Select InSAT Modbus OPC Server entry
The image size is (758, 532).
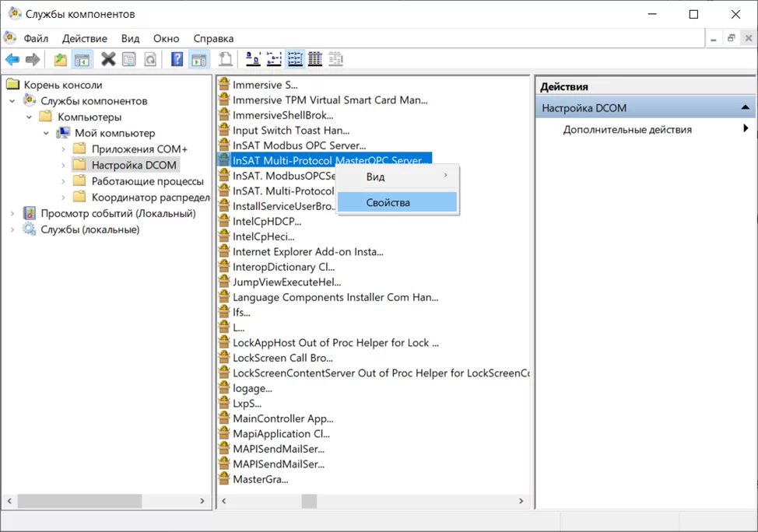[299, 145]
